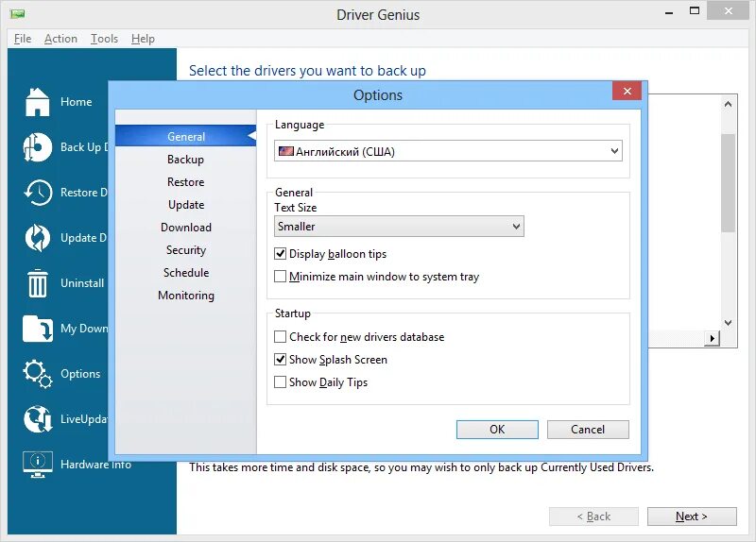Click the US flag icon in Language box
The image size is (756, 542).
click(x=286, y=151)
